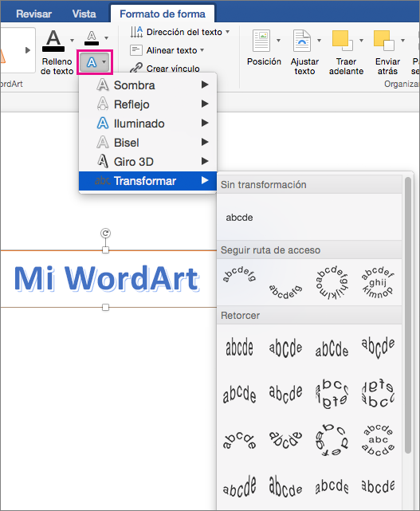Open the Ajustar texto dropdown arrow

pyautogui.click(x=319, y=41)
